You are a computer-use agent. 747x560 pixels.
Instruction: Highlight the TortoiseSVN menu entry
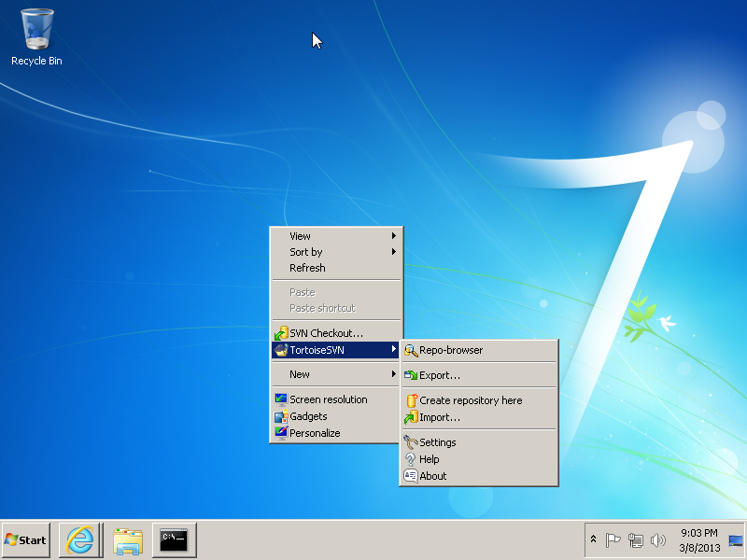coord(336,350)
